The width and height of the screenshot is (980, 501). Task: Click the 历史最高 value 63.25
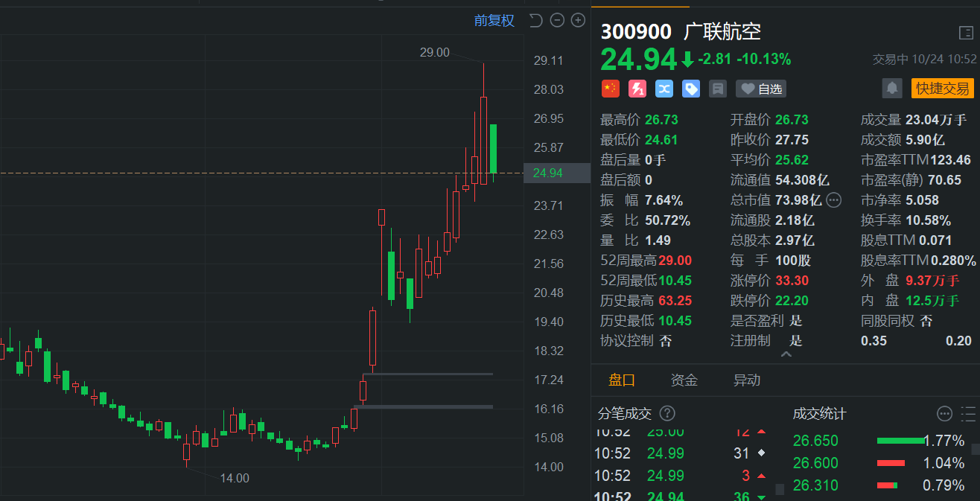click(675, 301)
